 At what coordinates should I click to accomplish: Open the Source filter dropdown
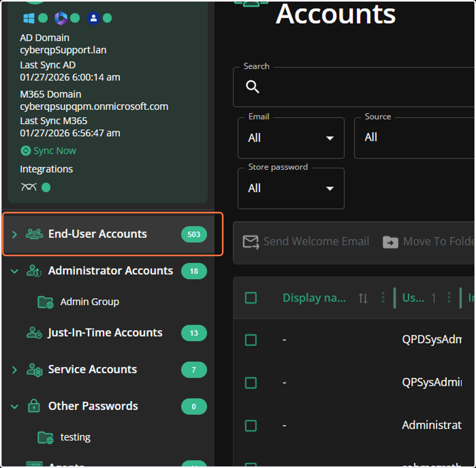[415, 138]
